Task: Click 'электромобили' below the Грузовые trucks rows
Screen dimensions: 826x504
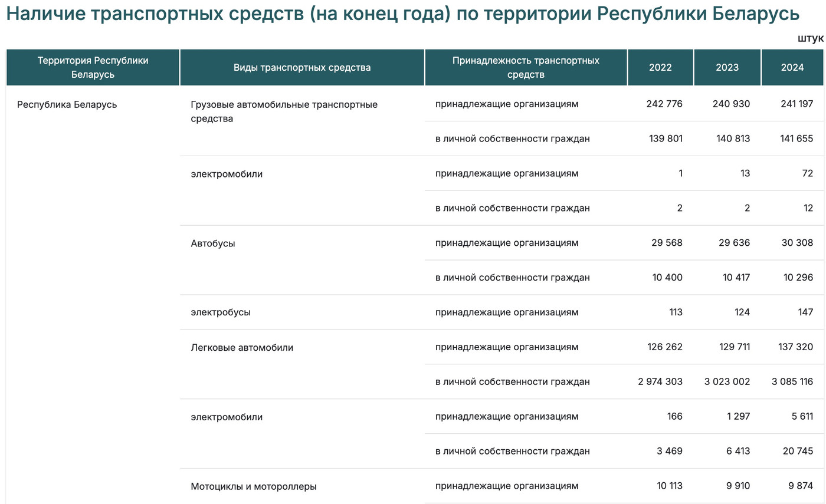Action: point(227,174)
